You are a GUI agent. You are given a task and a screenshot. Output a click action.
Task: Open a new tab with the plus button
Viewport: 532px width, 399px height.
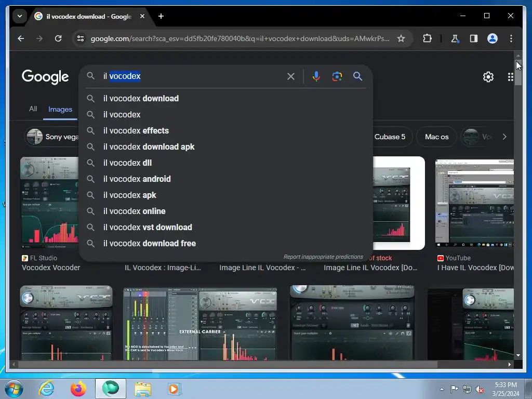pos(161,16)
